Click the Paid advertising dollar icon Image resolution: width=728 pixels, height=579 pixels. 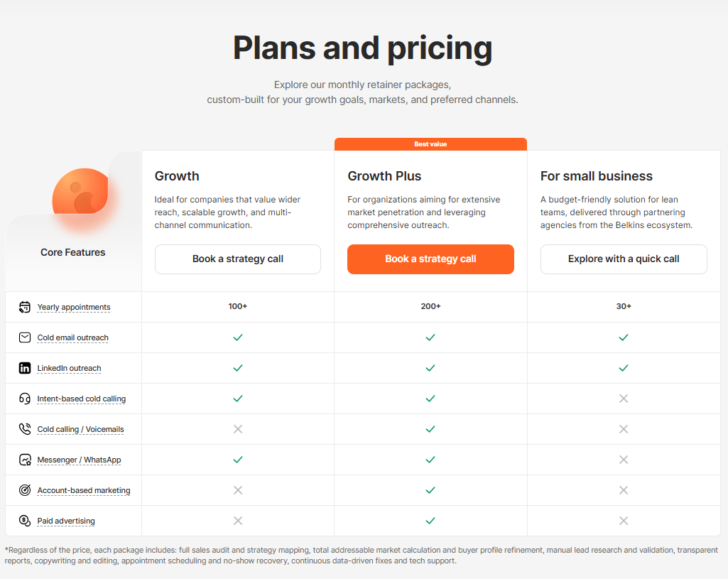click(x=25, y=521)
